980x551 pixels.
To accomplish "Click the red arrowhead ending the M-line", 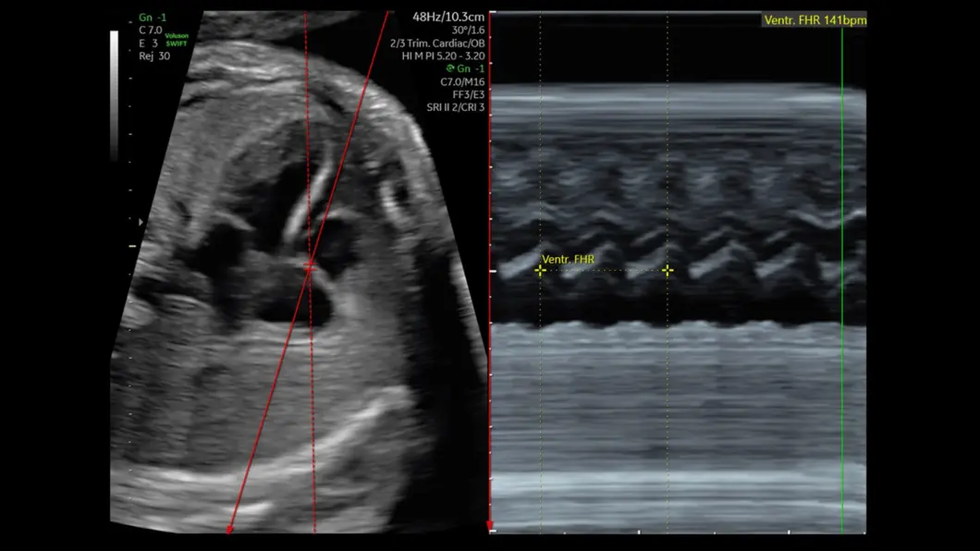I will coord(229,529).
